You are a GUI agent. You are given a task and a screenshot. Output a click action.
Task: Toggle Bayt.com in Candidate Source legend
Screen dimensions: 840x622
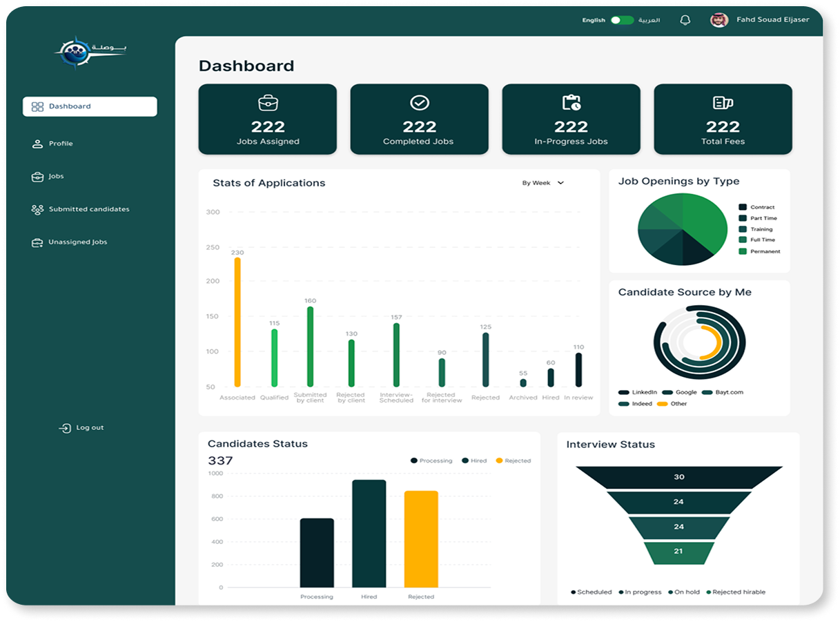click(723, 392)
